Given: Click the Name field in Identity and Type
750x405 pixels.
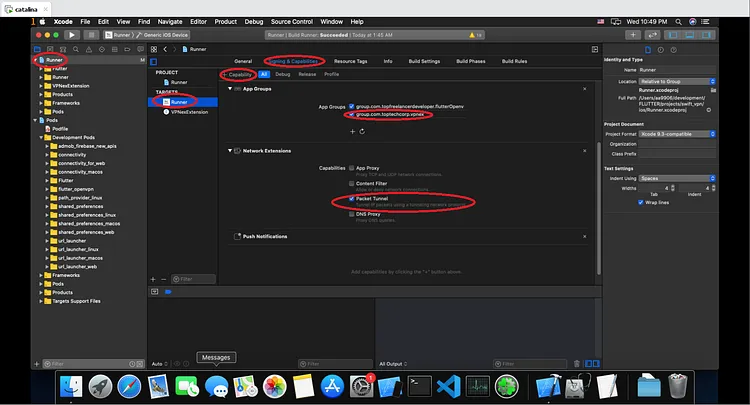Looking at the screenshot, I should point(677,70).
